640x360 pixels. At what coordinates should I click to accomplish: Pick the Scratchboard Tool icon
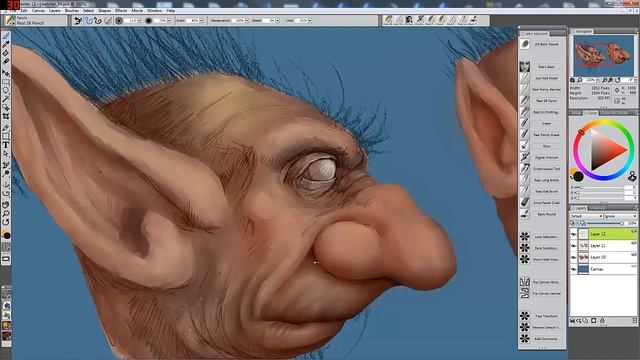tap(525, 168)
